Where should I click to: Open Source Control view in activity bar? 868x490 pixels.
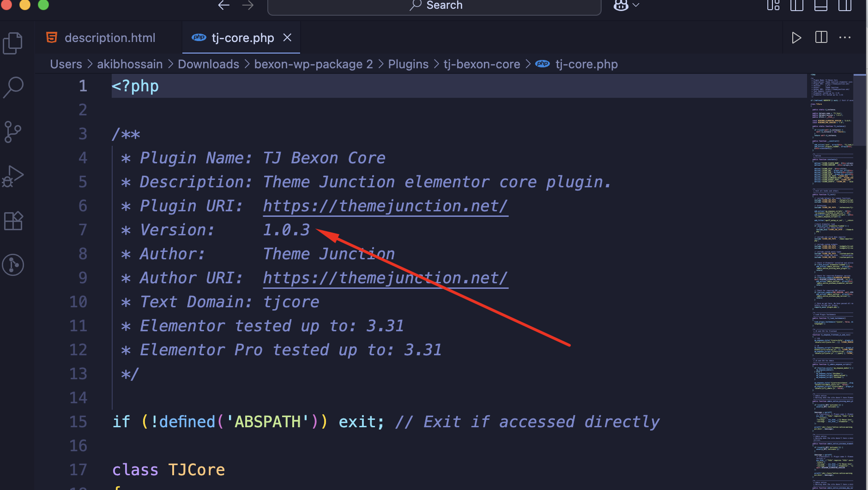13,132
